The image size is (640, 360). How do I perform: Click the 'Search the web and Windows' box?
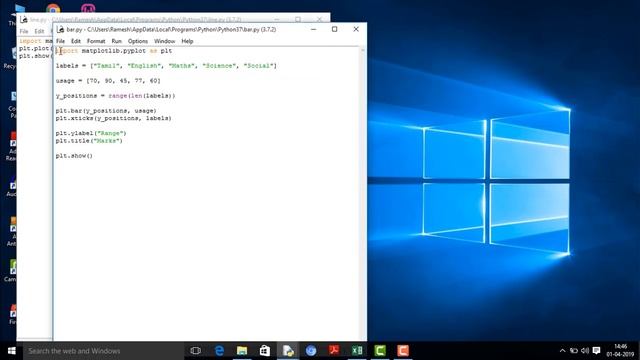point(103,351)
